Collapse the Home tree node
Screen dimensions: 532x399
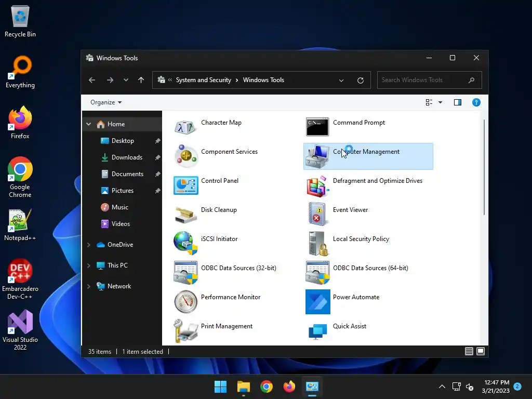88,124
